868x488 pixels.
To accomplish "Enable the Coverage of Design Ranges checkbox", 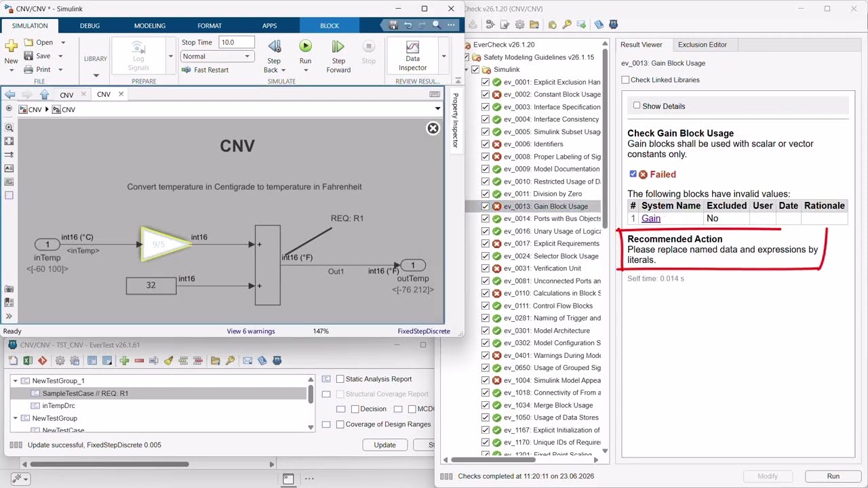I will [340, 424].
